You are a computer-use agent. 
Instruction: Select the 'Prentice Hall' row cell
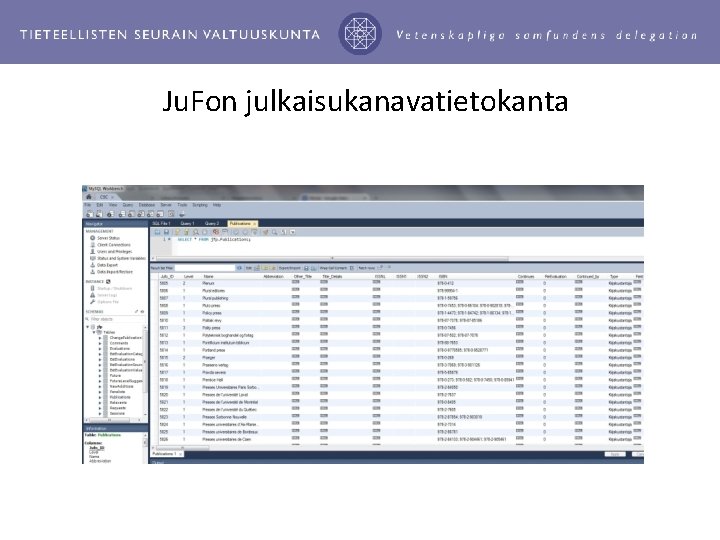(x=213, y=380)
